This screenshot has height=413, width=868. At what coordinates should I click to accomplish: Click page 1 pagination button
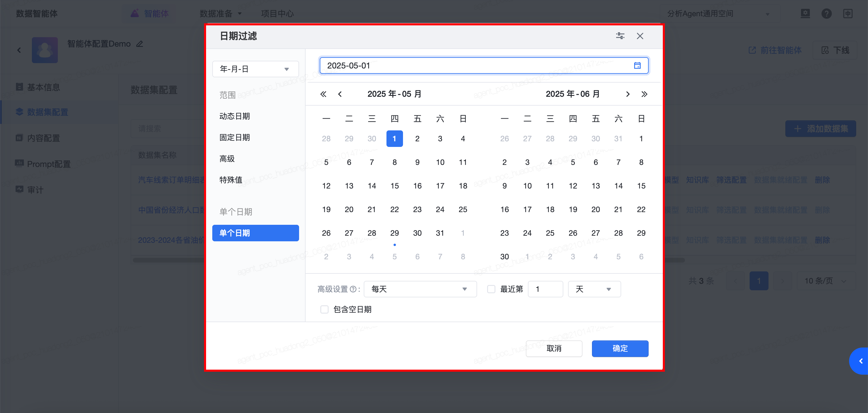(x=758, y=281)
